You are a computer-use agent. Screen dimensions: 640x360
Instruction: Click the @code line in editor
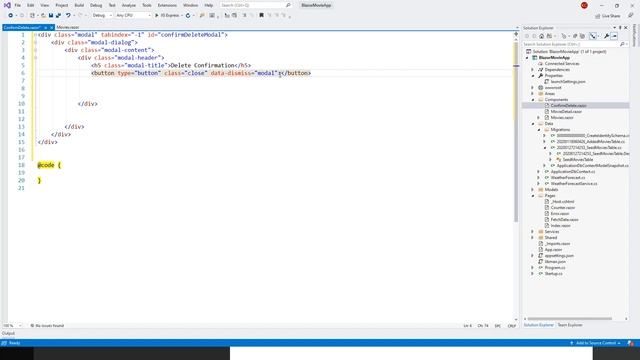pos(49,165)
